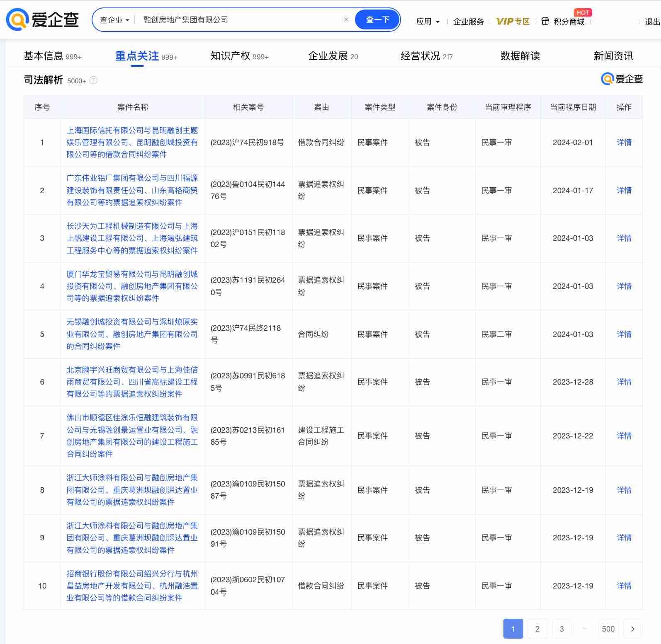This screenshot has width=661, height=644.
Task: Open the VIP专区 link
Action: pos(513,21)
